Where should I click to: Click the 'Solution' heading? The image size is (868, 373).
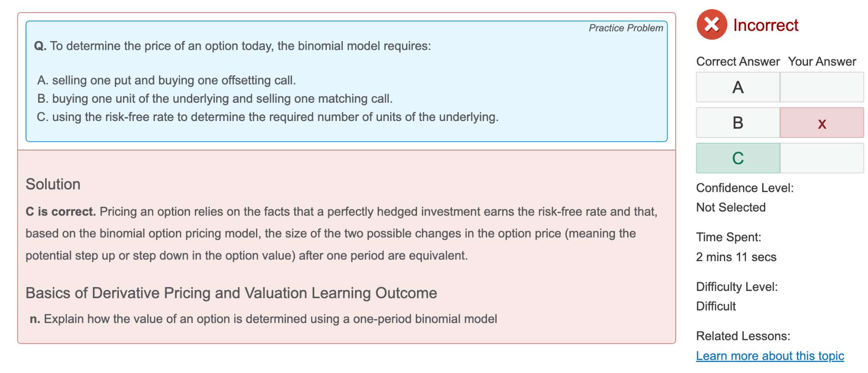pyautogui.click(x=53, y=184)
